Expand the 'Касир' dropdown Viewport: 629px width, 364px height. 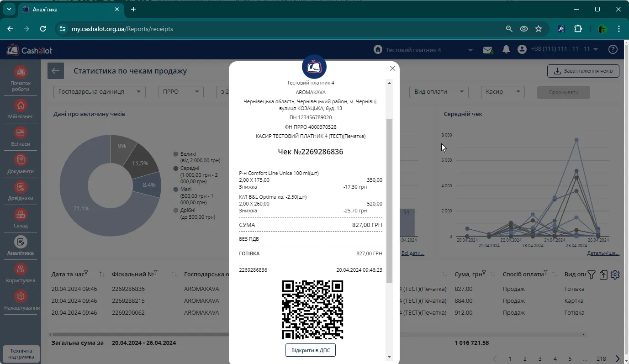502,92
